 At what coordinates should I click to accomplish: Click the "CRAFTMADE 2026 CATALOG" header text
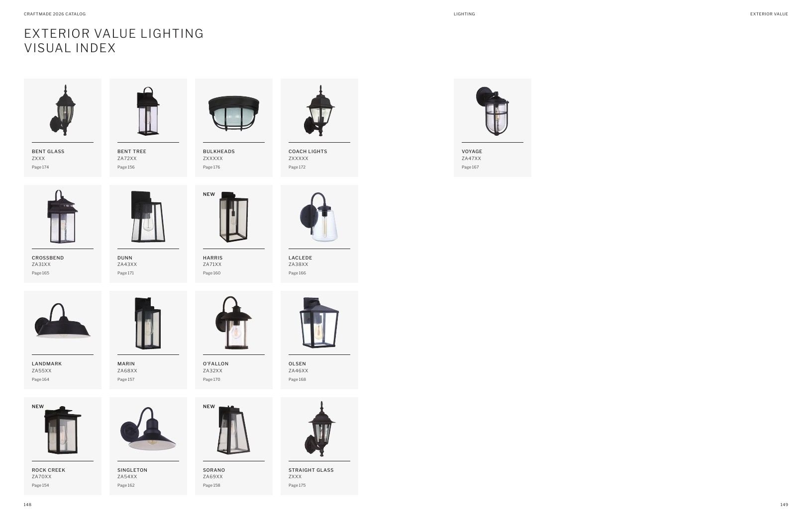click(55, 14)
